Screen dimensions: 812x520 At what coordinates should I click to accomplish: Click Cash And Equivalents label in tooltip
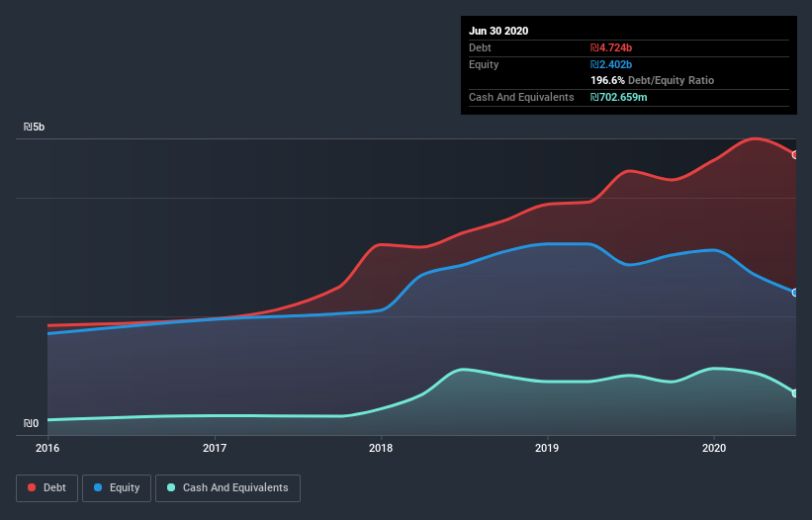coord(521,97)
